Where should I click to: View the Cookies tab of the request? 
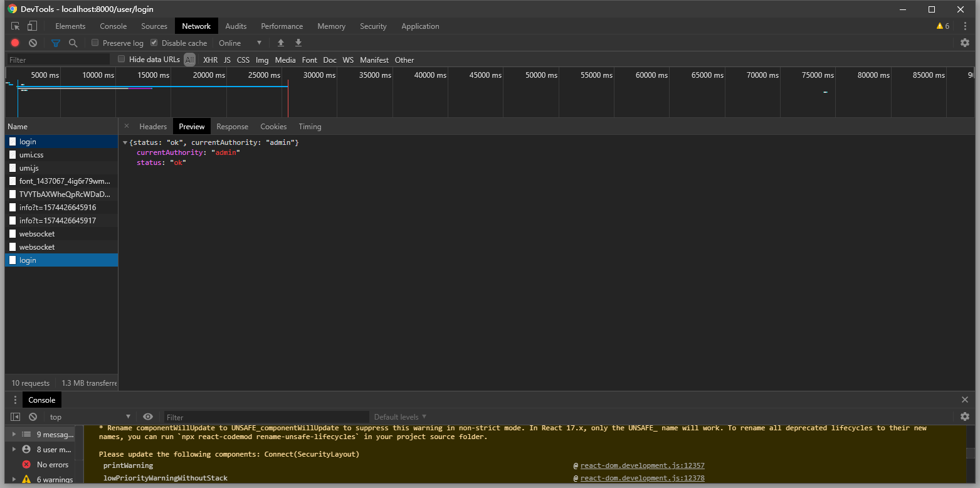(273, 127)
